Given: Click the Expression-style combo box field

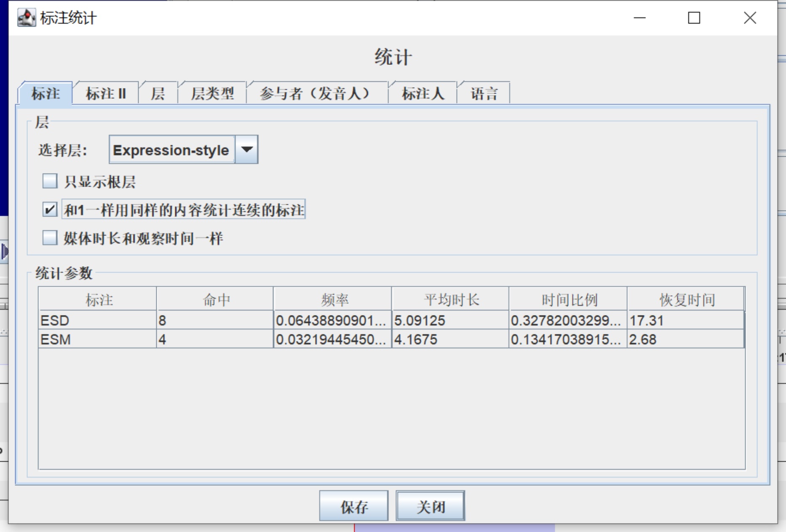Looking at the screenshot, I should coord(172,150).
